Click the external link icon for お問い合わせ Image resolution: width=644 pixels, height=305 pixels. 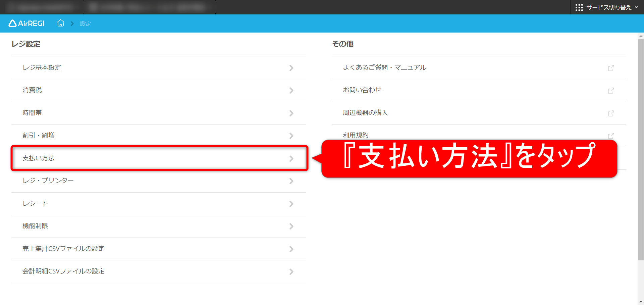(611, 90)
